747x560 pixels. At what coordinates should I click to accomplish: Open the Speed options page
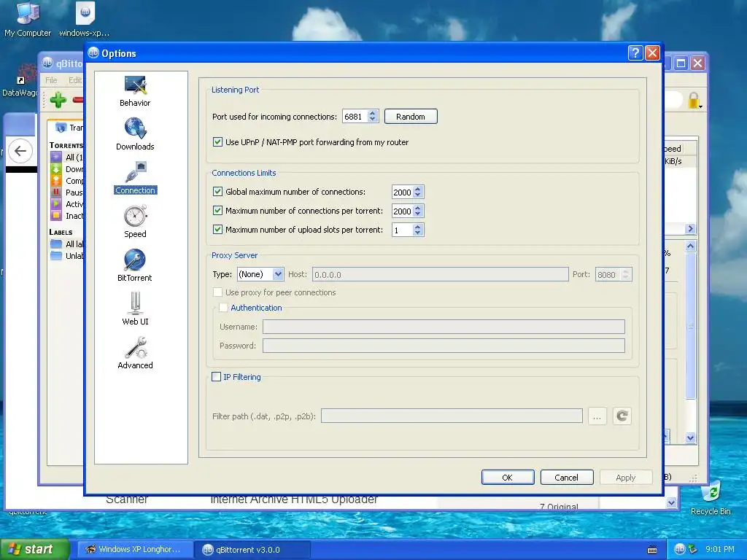point(135,222)
